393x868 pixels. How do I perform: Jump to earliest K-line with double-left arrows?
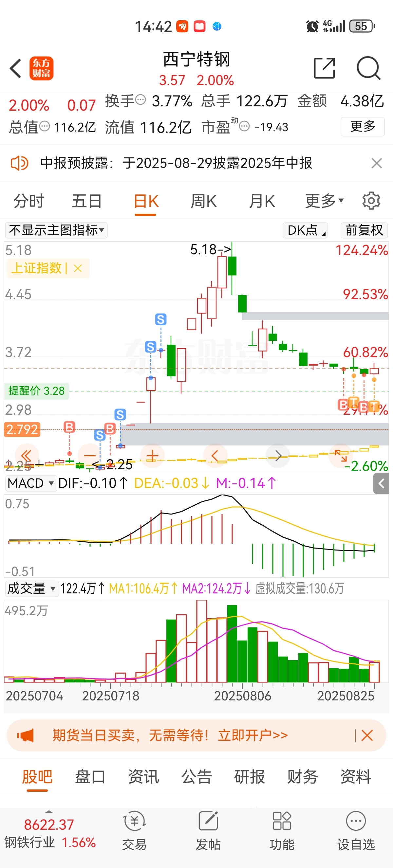(x=26, y=456)
